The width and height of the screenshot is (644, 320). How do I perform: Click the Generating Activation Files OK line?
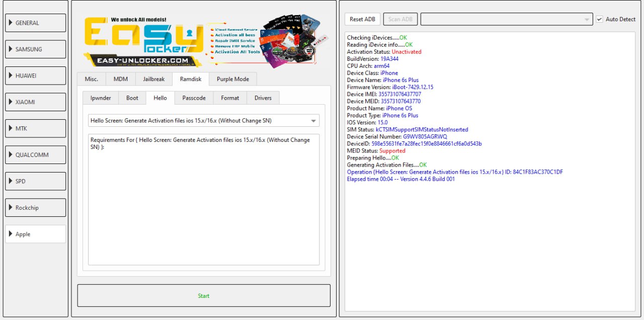387,165
